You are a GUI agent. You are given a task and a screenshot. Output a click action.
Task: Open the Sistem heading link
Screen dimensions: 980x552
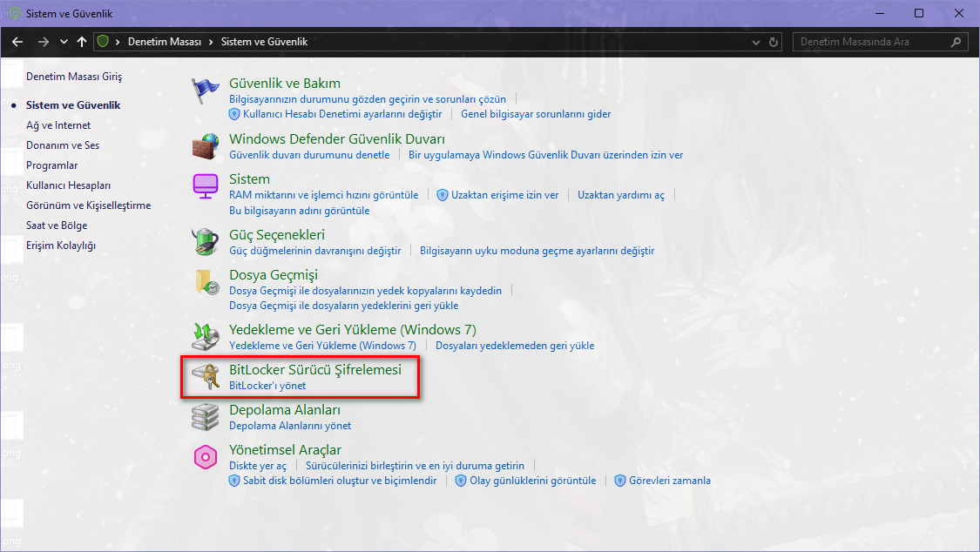point(249,178)
